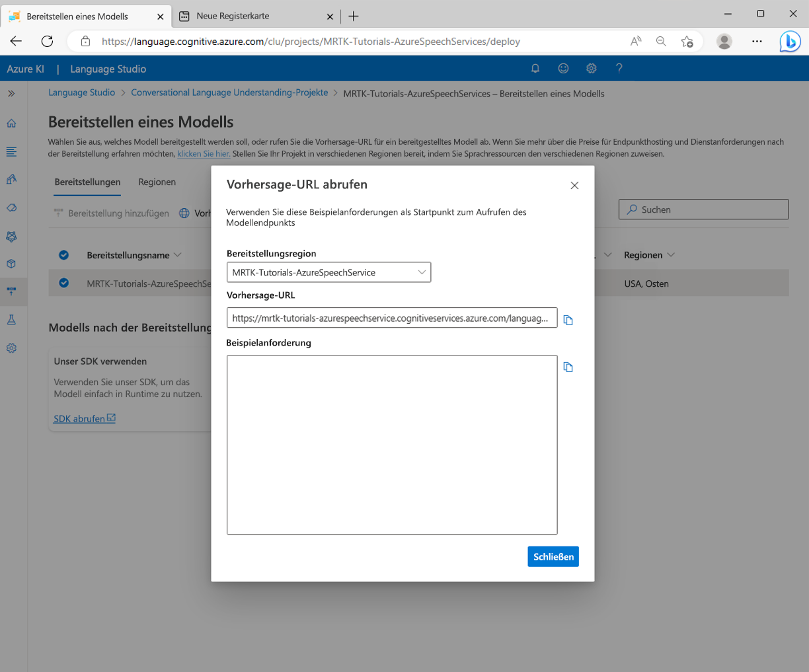View site information lock icon
The image size is (809, 672).
pyautogui.click(x=85, y=41)
